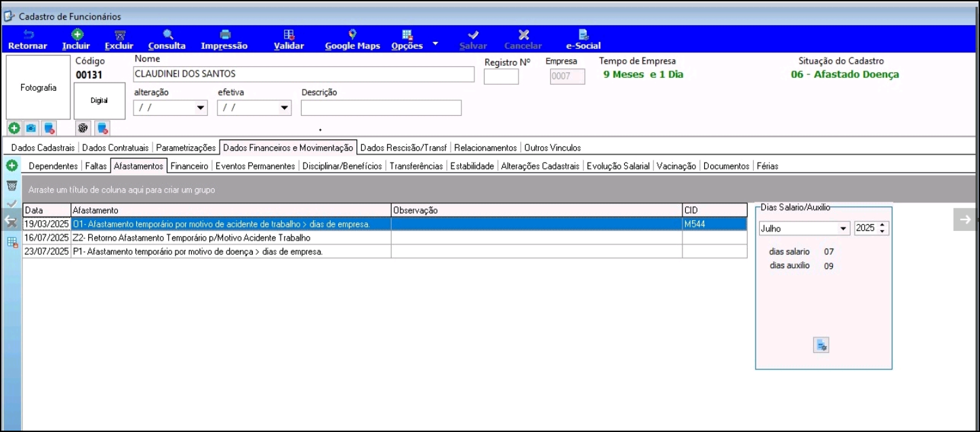Open the Disciplinar/Benefícios subtab

click(x=342, y=166)
